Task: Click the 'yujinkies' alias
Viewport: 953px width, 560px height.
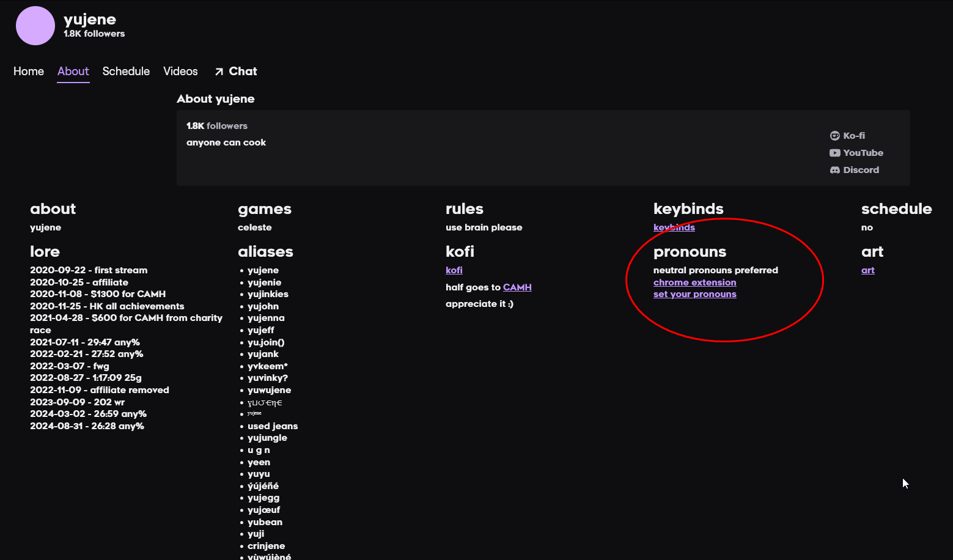Action: (268, 294)
